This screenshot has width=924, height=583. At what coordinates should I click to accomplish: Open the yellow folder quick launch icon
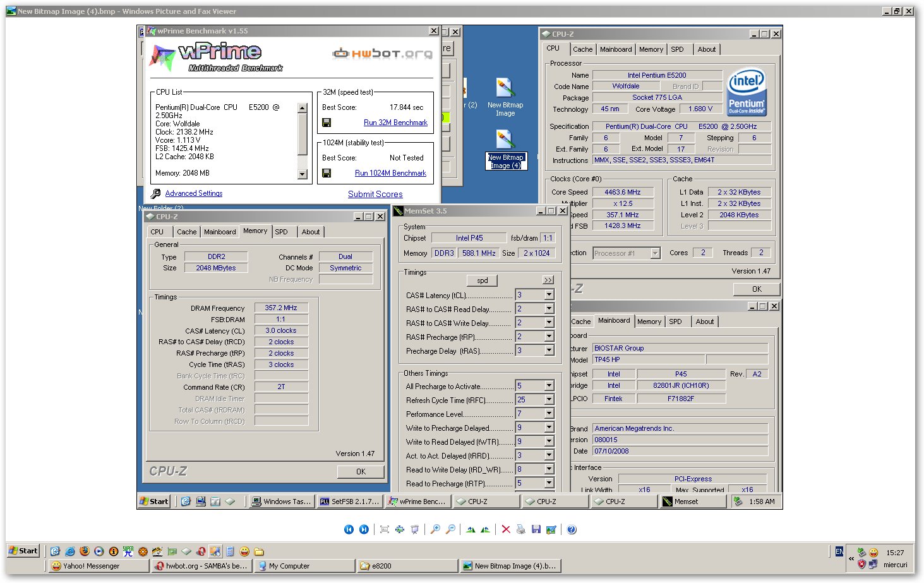pyautogui.click(x=258, y=551)
